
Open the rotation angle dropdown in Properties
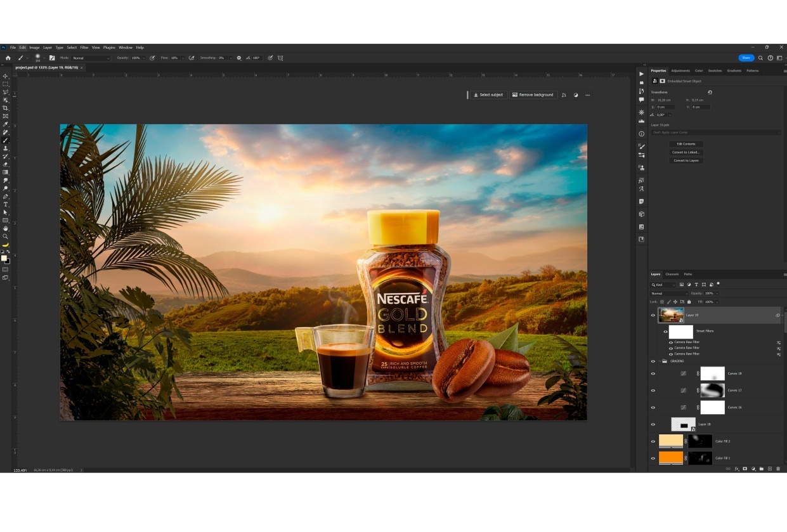pos(670,115)
